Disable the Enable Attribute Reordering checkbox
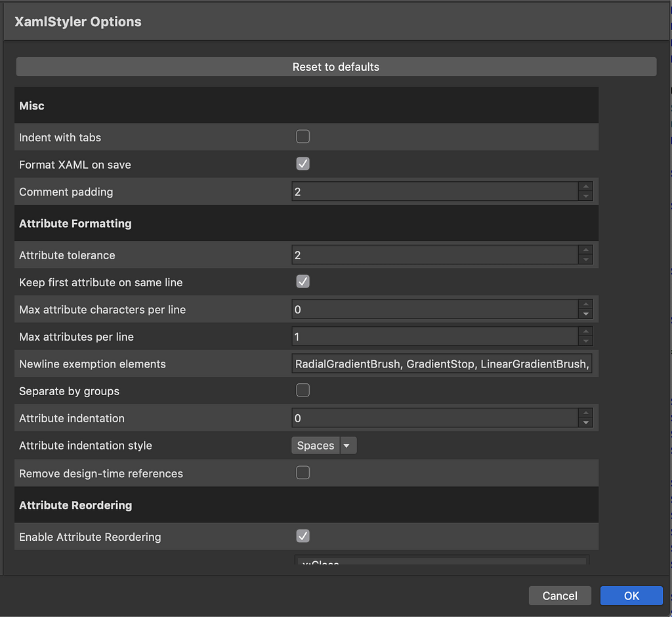672x617 pixels. pos(303,536)
